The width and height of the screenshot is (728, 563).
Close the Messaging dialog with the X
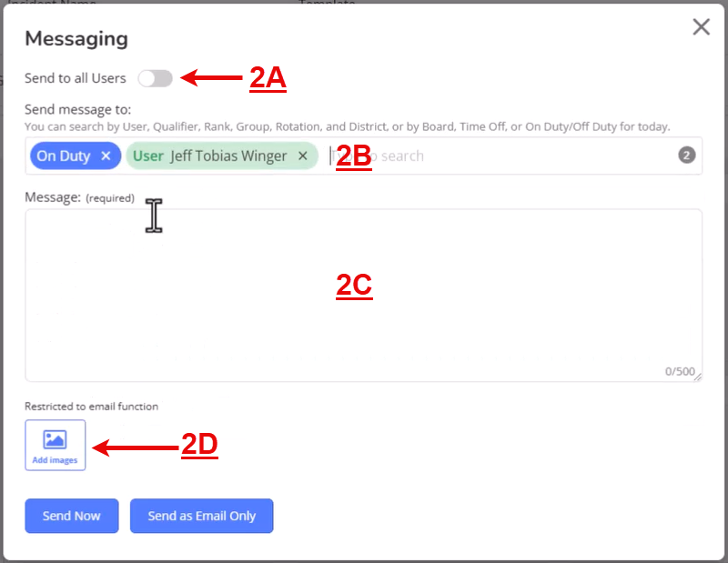(701, 27)
